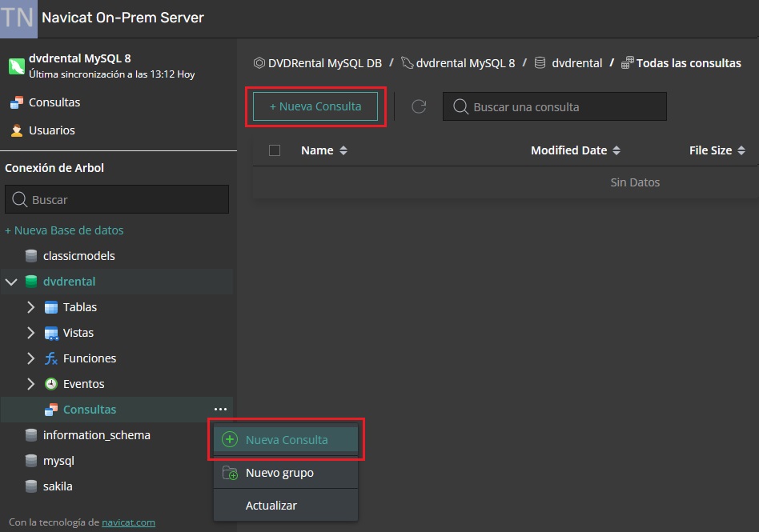Choose Actualizar from context menu
Image resolution: width=759 pixels, height=532 pixels.
click(286, 506)
